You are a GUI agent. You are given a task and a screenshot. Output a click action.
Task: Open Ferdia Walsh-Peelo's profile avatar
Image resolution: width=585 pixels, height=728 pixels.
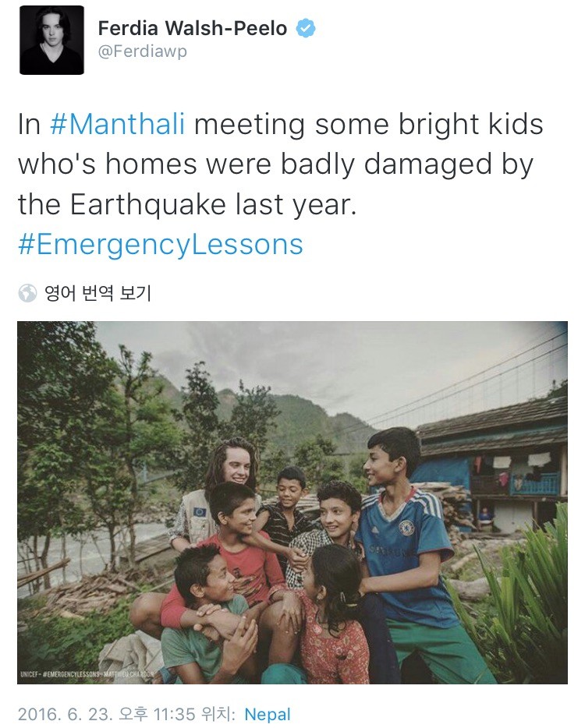pyautogui.click(x=51, y=41)
